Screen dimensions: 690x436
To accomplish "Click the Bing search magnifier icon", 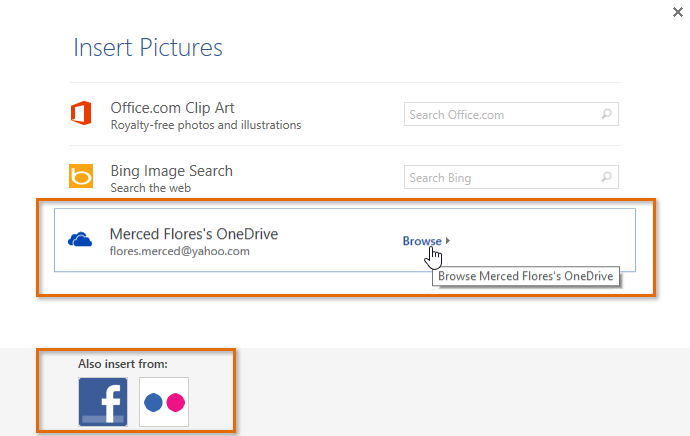I will tap(606, 178).
